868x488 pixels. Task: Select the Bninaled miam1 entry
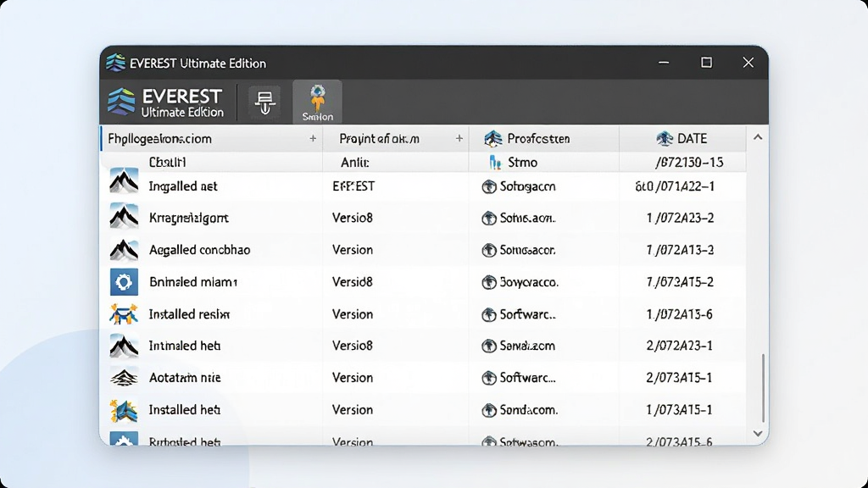pyautogui.click(x=193, y=282)
